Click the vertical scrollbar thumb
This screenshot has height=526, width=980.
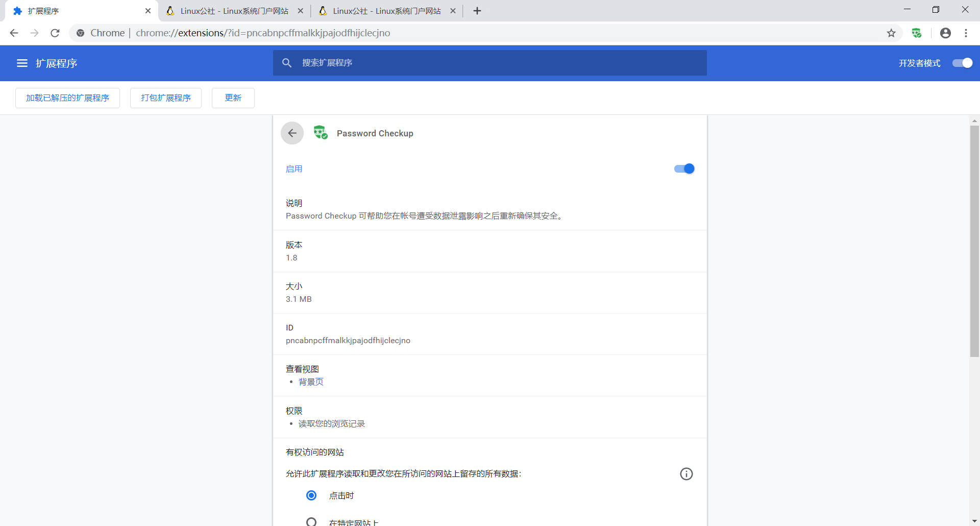974,241
